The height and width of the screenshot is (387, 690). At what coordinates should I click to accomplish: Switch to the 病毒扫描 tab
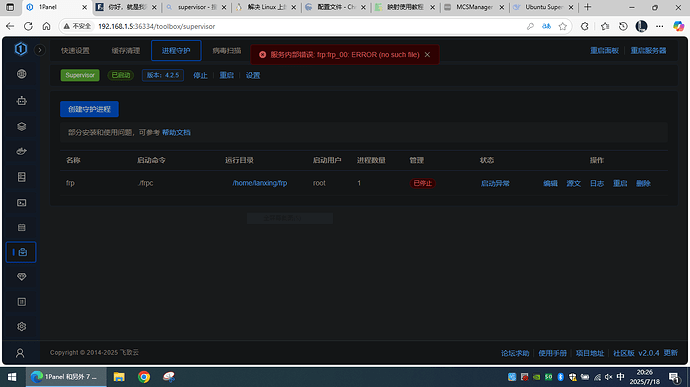(227, 51)
